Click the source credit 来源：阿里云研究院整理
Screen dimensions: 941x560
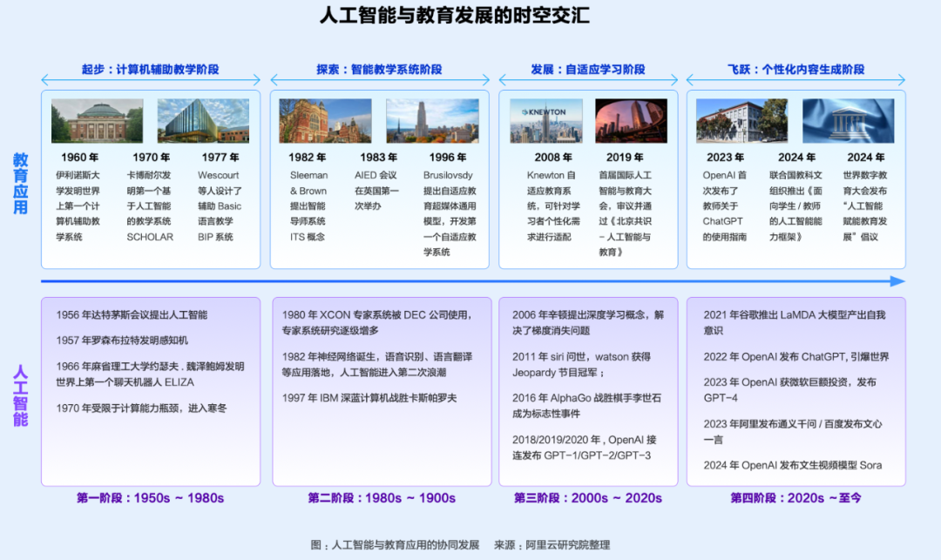click(x=552, y=545)
